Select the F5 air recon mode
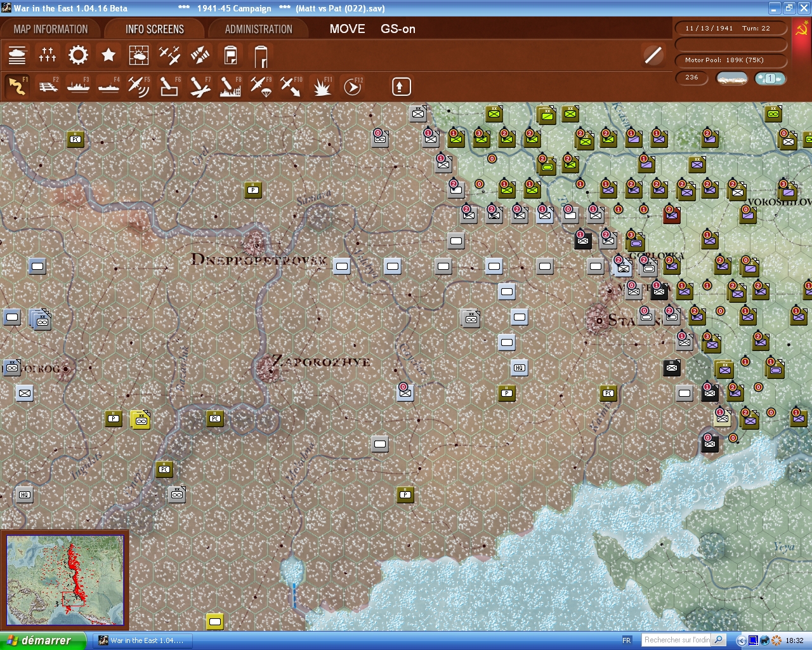This screenshot has width=812, height=650. point(139,86)
